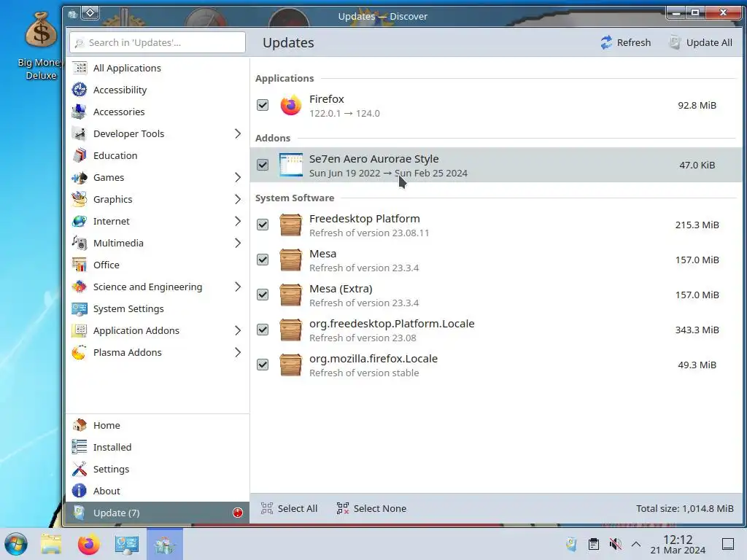
Task: Open Firefox from the taskbar
Action: coord(88,544)
